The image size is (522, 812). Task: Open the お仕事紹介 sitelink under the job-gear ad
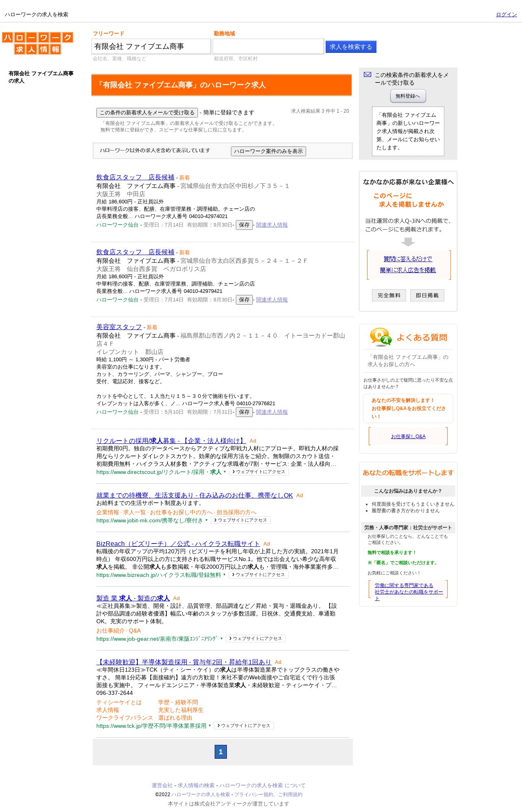coord(111,631)
